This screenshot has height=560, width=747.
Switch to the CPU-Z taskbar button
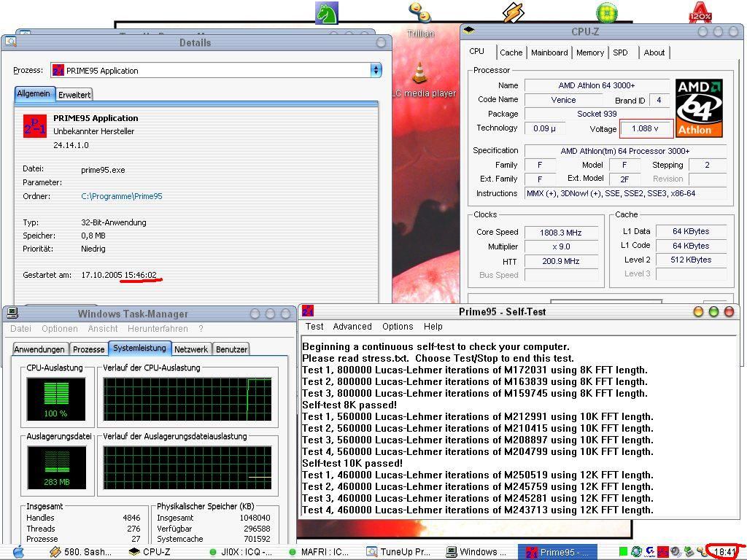click(x=150, y=552)
